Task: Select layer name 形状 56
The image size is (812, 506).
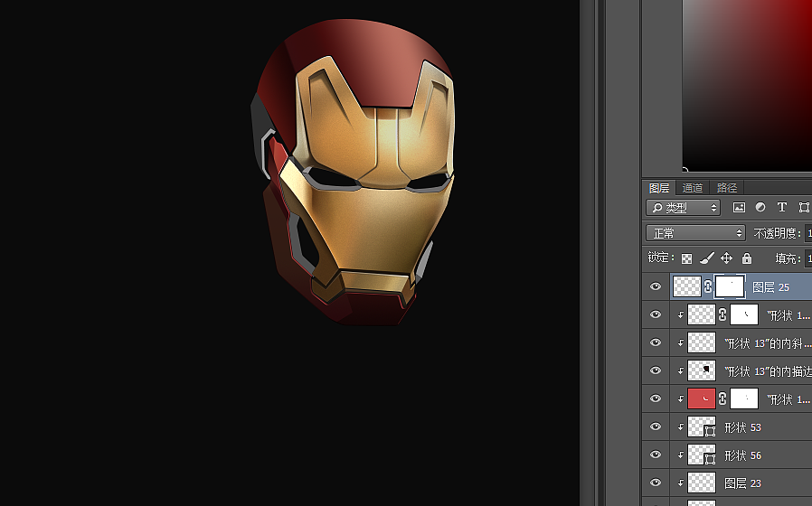Action: coord(742,455)
